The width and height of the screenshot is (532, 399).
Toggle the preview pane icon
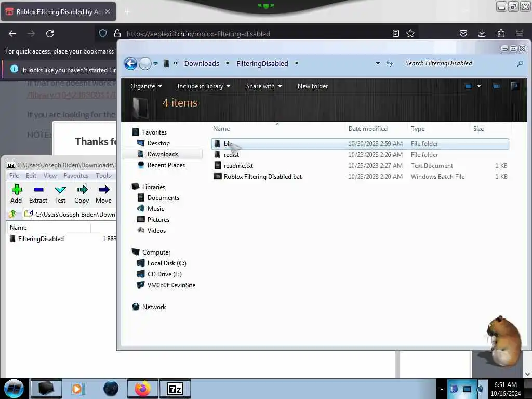pos(496,86)
